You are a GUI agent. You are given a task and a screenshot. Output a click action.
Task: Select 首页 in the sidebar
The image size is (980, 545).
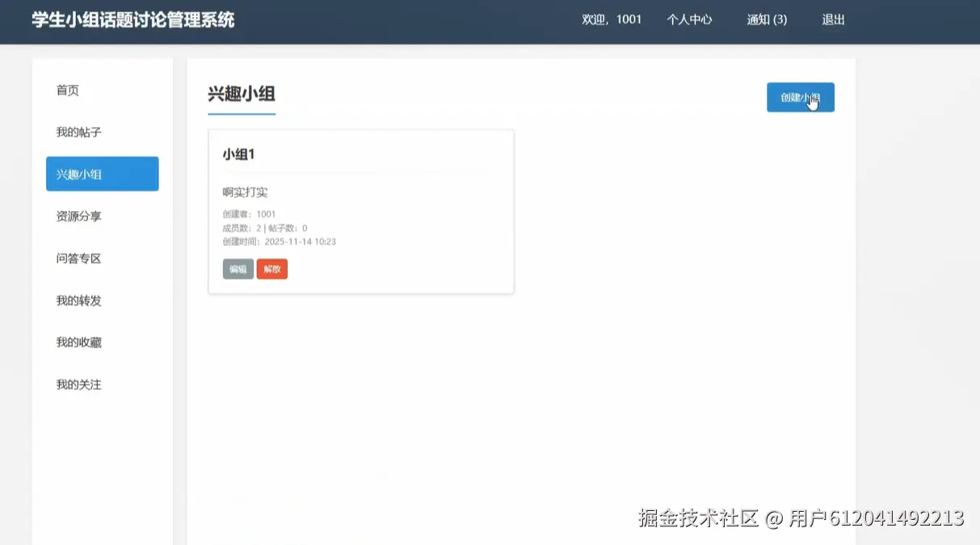pos(66,90)
